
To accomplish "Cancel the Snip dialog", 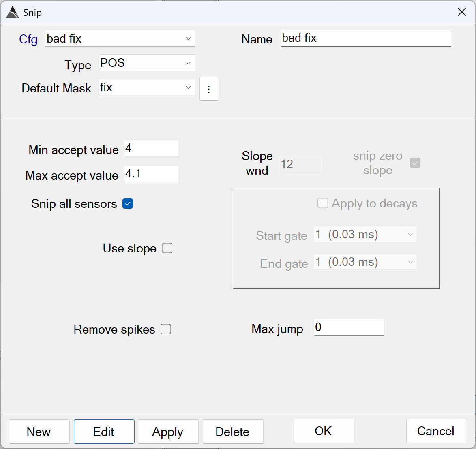I will click(436, 431).
